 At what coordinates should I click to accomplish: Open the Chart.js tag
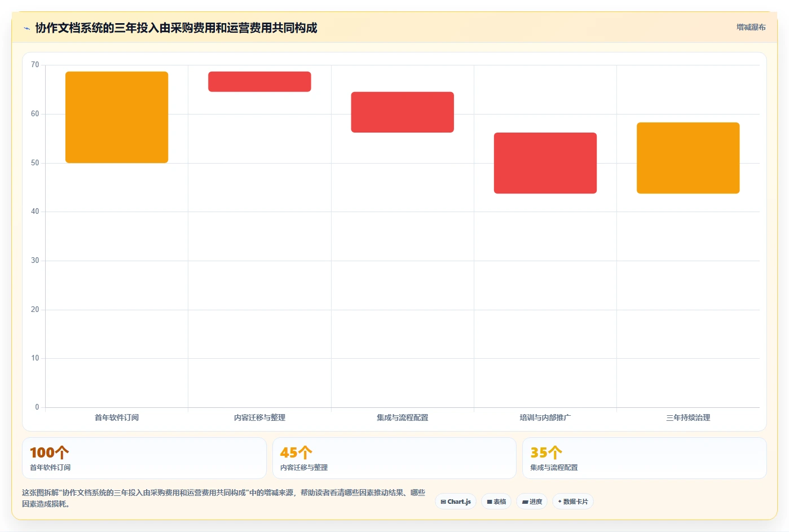(x=456, y=502)
